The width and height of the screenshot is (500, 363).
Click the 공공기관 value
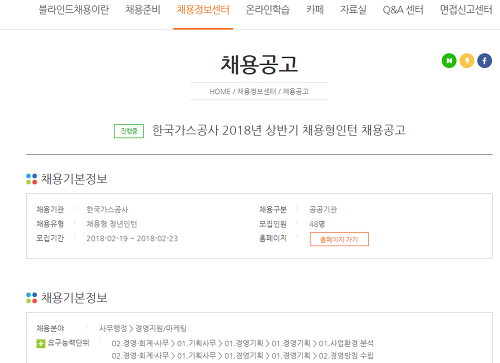coord(323,209)
